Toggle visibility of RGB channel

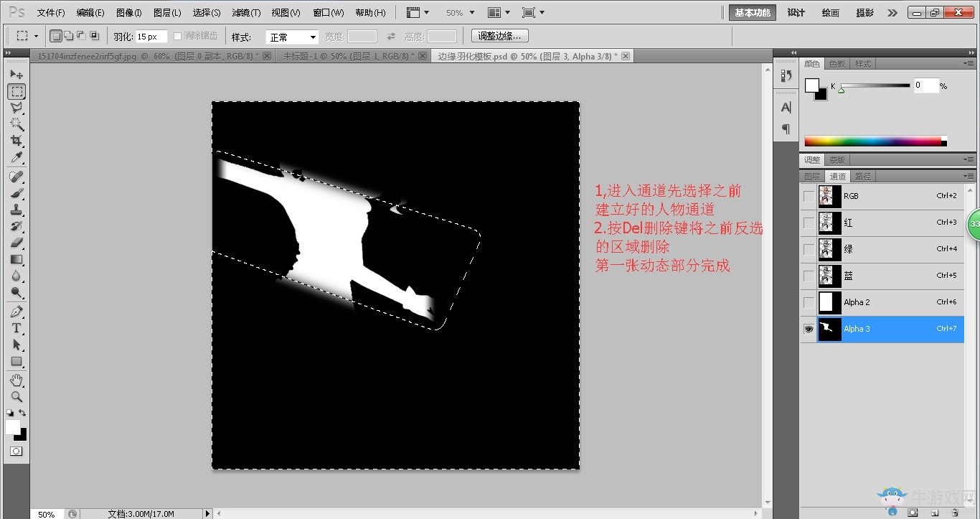(809, 196)
